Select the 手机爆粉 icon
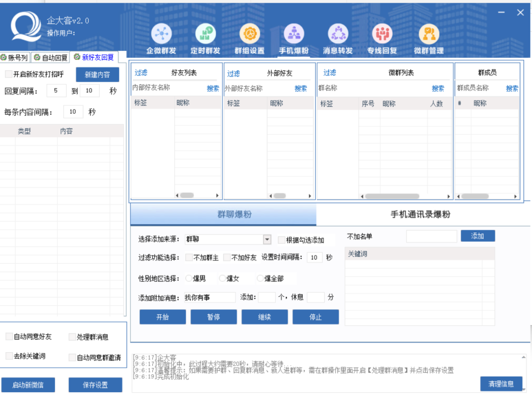Image resolution: width=532 pixels, height=401 pixels. pyautogui.click(x=294, y=34)
